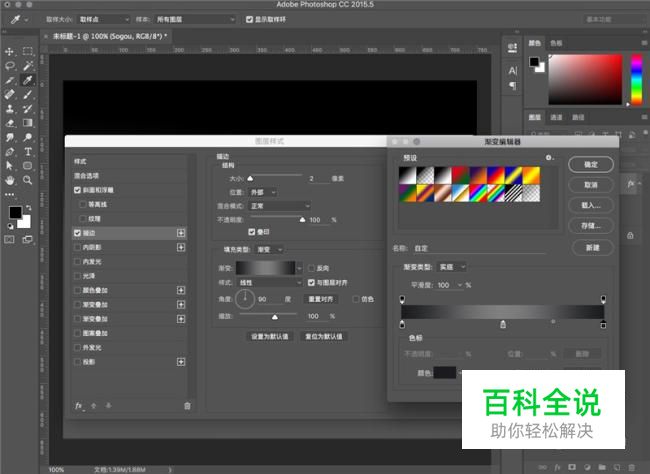Select the Dodge tool

(27, 137)
